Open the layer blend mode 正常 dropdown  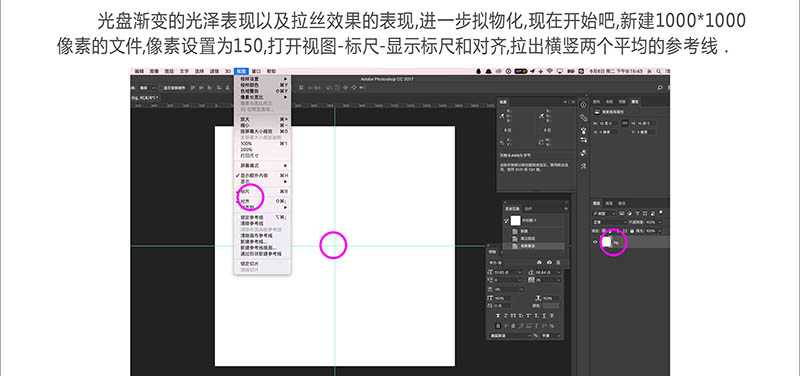[x=608, y=222]
